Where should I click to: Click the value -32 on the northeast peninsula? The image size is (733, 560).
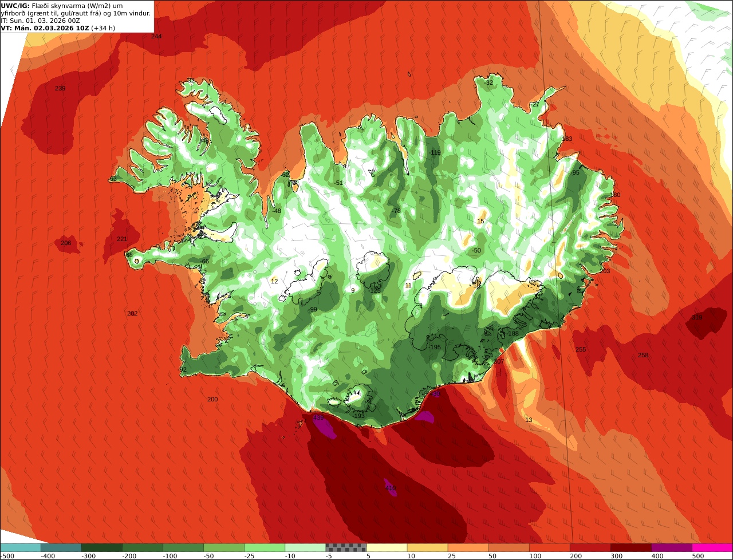488,82
